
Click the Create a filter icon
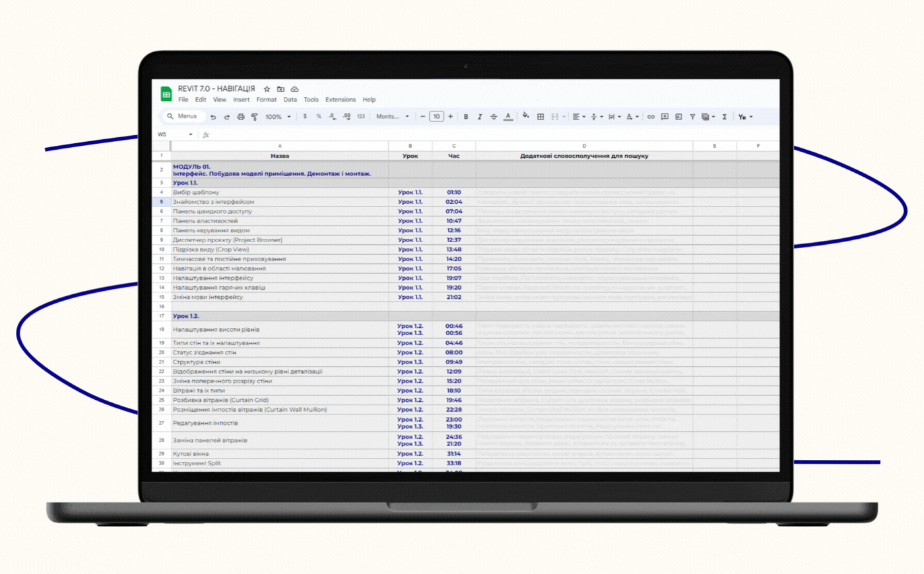[x=692, y=117]
